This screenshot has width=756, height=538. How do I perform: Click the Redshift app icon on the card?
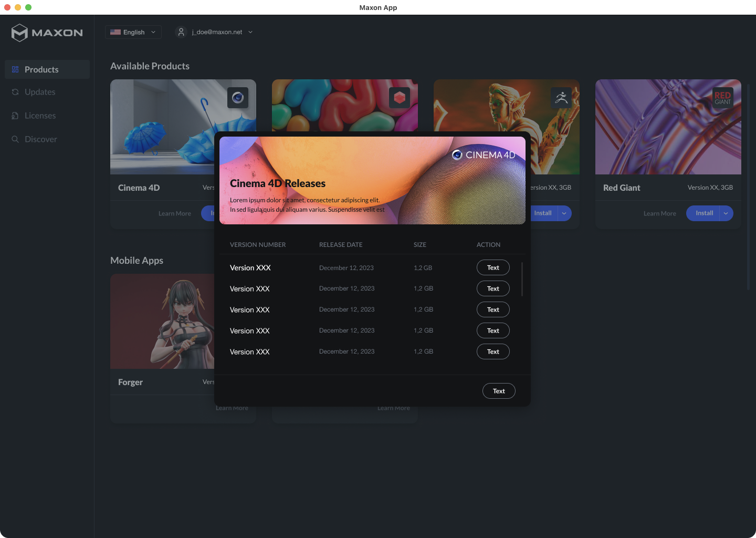coord(400,98)
